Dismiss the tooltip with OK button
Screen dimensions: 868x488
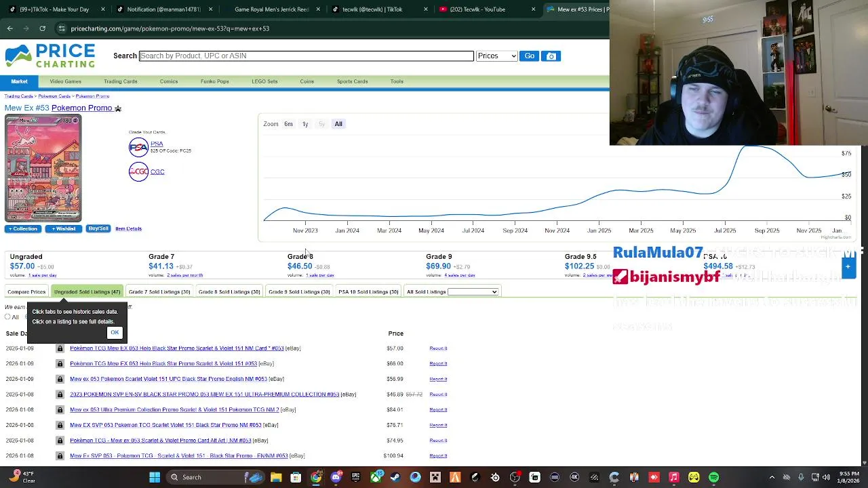pyautogui.click(x=115, y=333)
